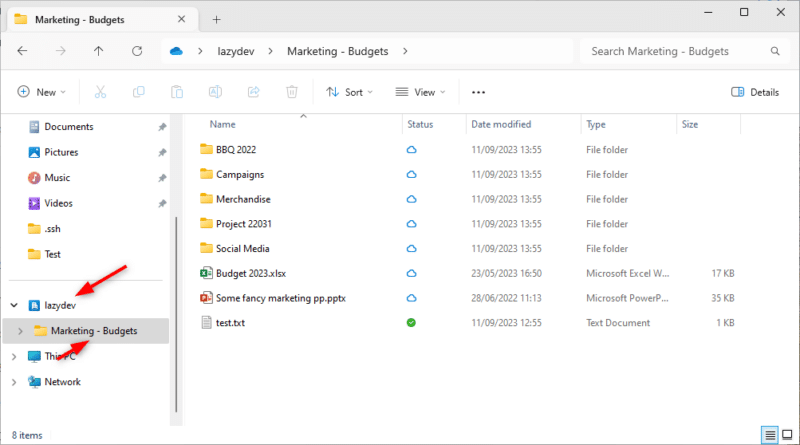The image size is (800, 445).
Task: Click the Share icon in toolbar
Action: [254, 92]
